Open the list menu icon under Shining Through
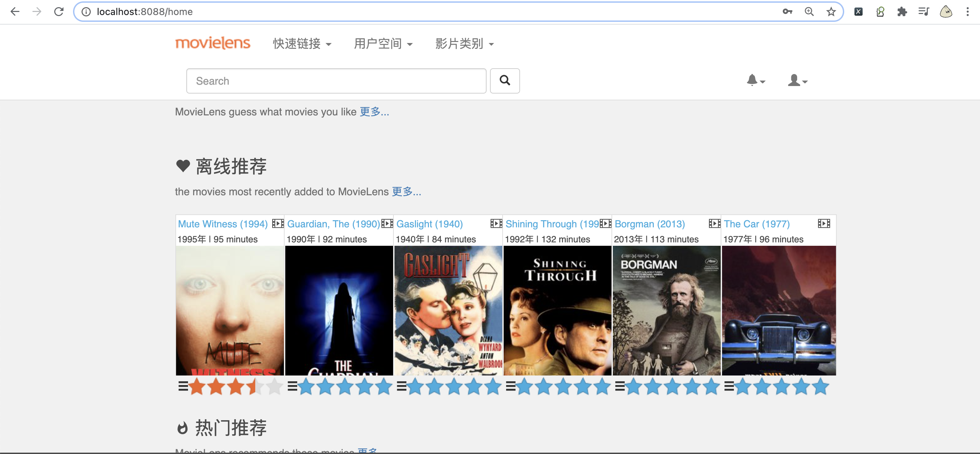 pyautogui.click(x=510, y=386)
